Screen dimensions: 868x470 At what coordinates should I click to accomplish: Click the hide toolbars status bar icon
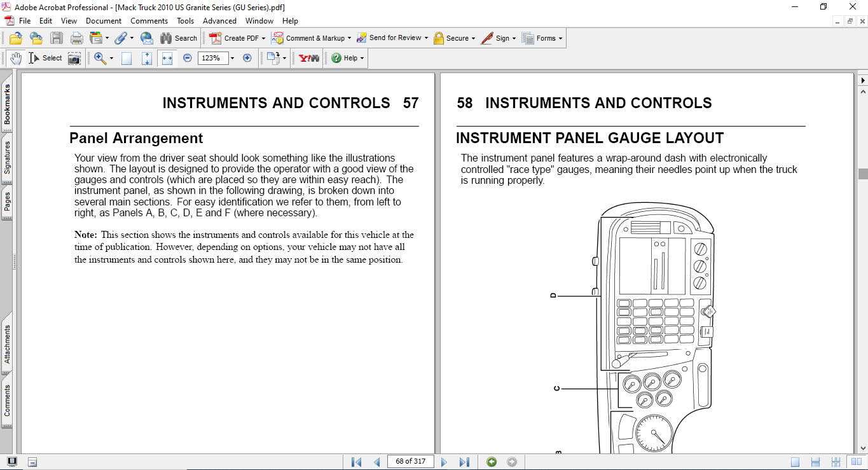(x=32, y=462)
